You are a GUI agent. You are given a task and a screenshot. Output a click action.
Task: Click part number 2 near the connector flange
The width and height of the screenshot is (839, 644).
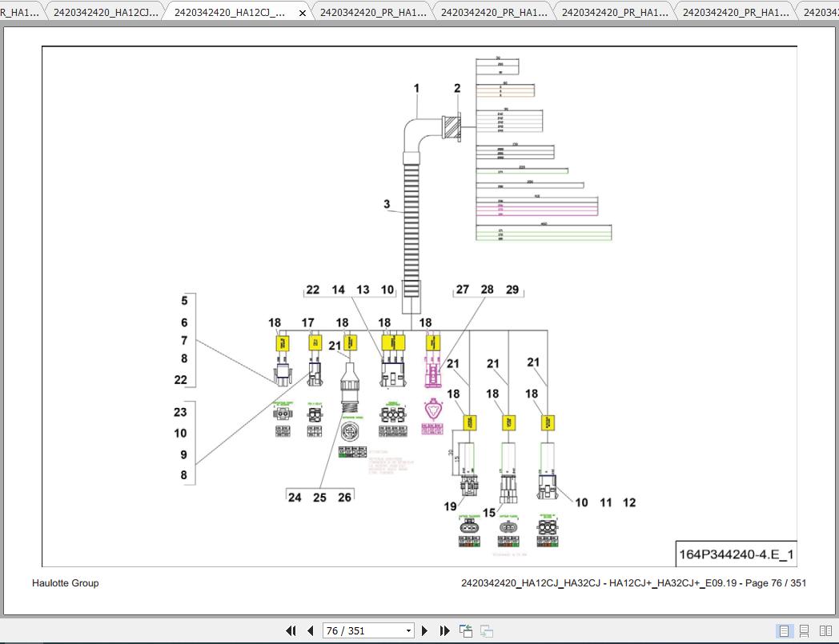point(457,88)
